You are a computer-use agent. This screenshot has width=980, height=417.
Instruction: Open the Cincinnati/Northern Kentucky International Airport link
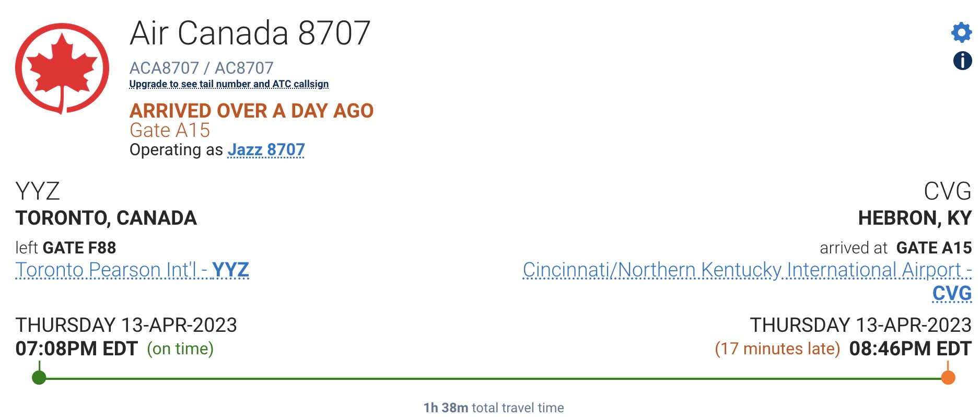[746, 270]
